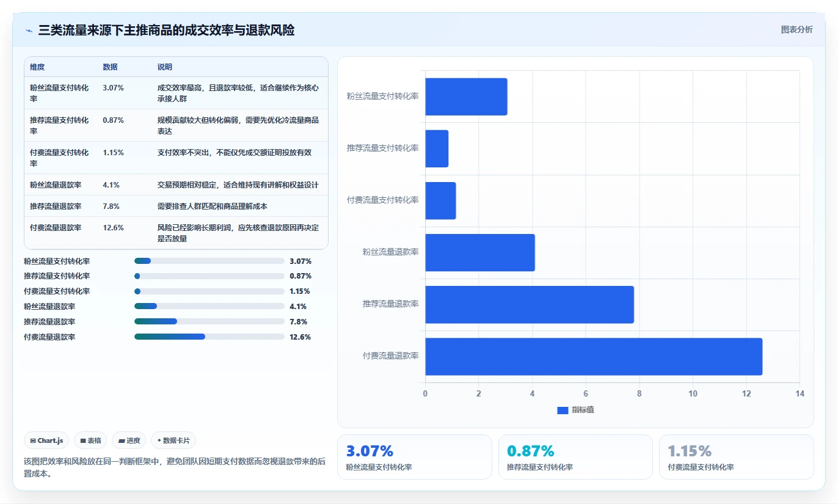Click table cell 粉丝流量支付转化率
Image resolution: width=838 pixels, height=504 pixels.
pyautogui.click(x=59, y=93)
